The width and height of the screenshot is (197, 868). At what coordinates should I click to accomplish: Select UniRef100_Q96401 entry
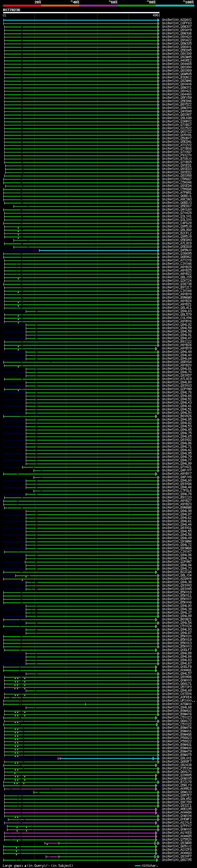click(177, 47)
